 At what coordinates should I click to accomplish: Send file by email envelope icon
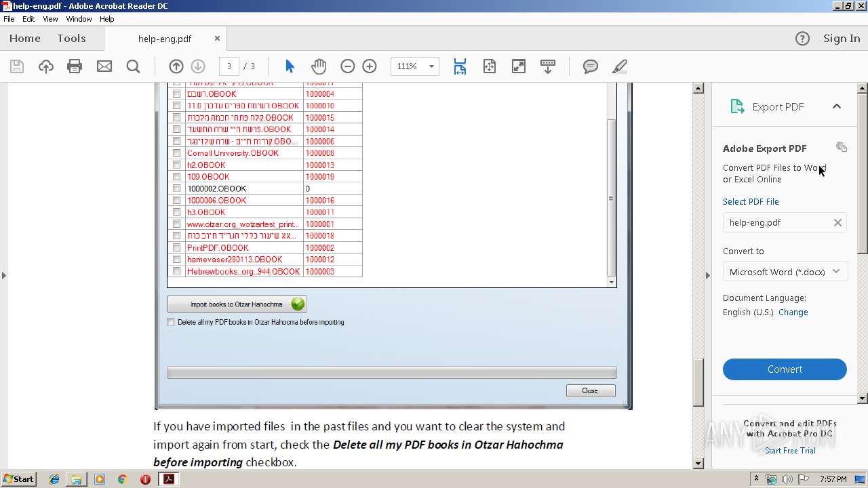point(104,66)
